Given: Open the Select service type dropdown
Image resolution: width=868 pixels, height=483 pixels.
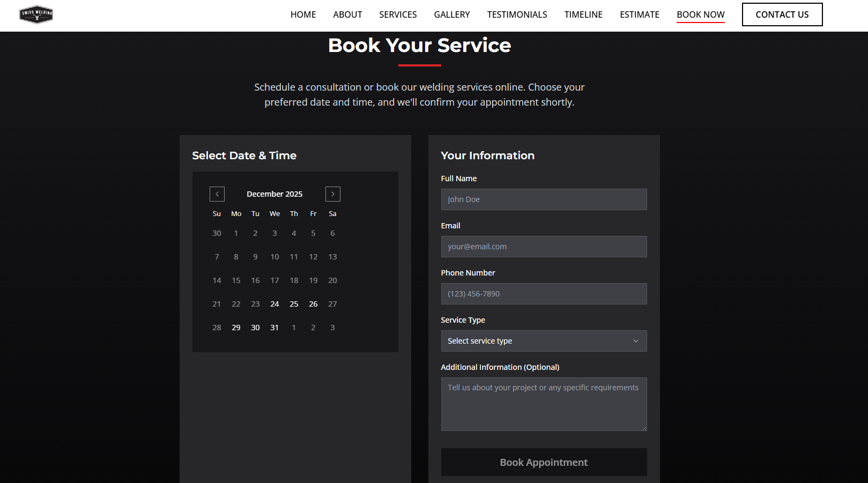Looking at the screenshot, I should pos(544,341).
